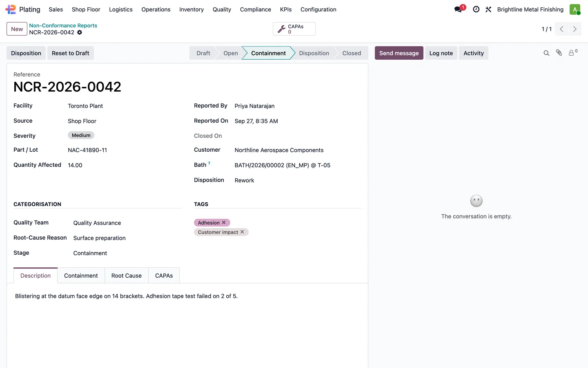Switch to the Root Cause tab
This screenshot has height=368, width=588.
(127, 276)
